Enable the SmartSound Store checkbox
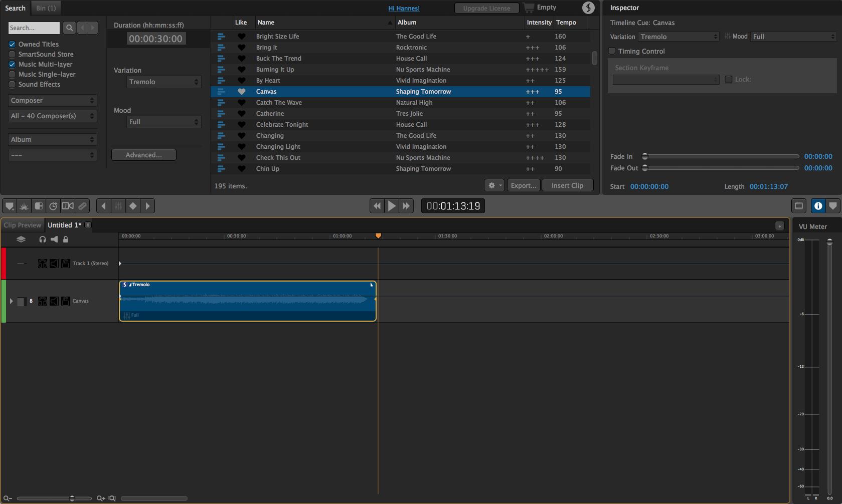This screenshot has height=504, width=842. click(x=12, y=54)
